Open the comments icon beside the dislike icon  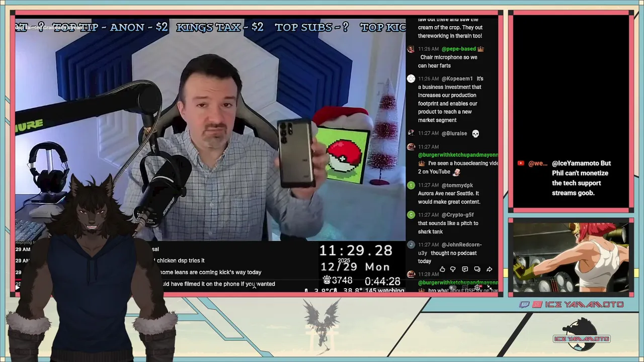[x=465, y=269]
